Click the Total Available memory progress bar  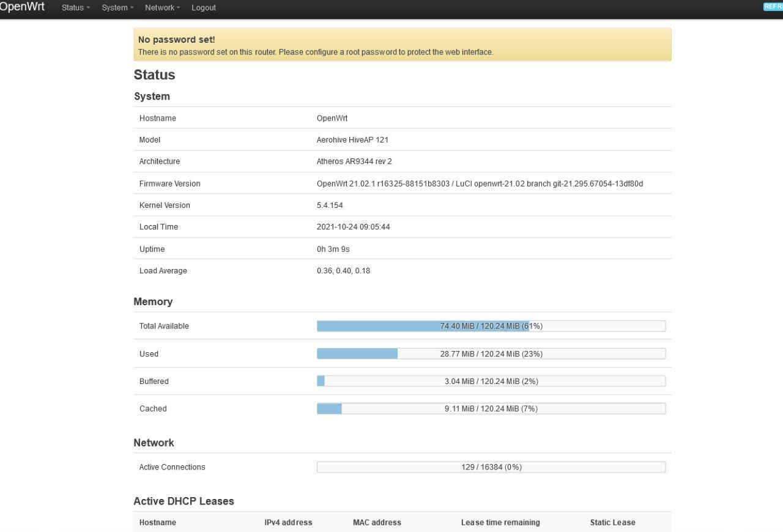point(491,326)
